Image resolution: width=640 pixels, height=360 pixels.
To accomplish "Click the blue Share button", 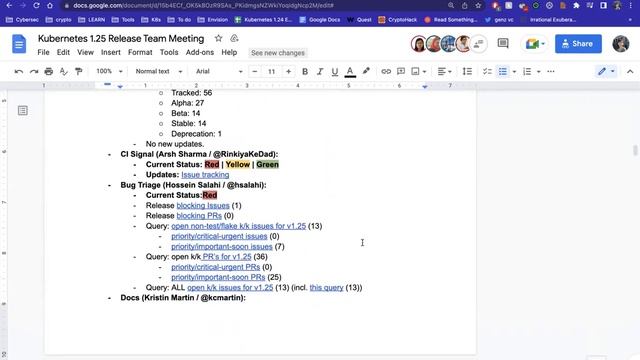I will pyautogui.click(x=578, y=44).
